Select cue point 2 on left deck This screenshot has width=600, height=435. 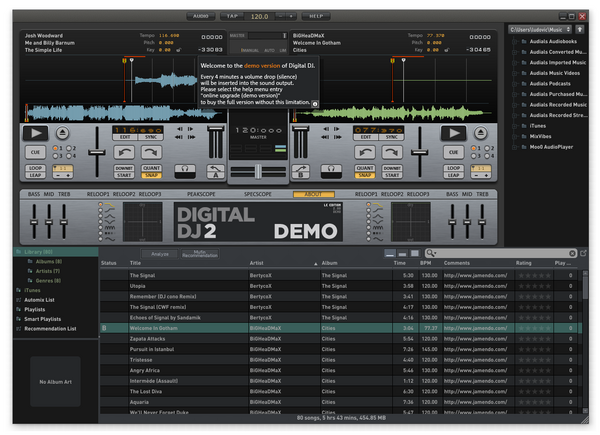coord(69,148)
